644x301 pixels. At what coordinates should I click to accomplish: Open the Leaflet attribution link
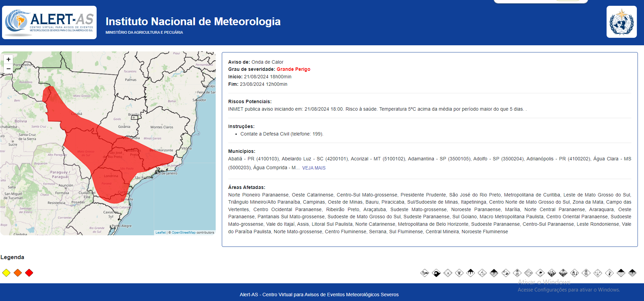click(x=160, y=233)
